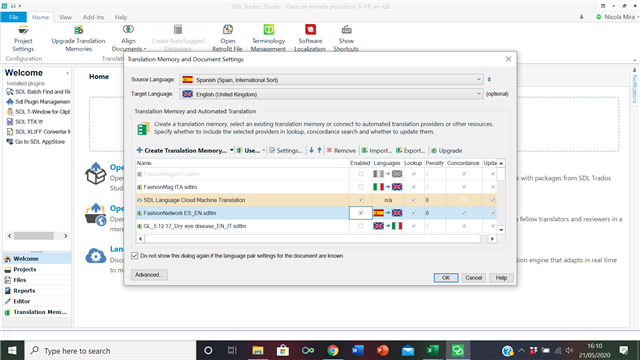
Task: Click the dialog Help button
Action: (x=501, y=278)
